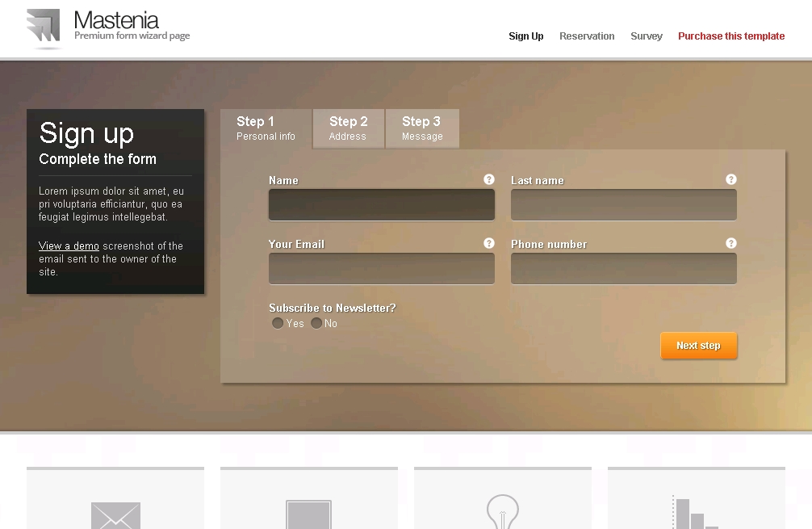The image size is (812, 529).
Task: Click Purchase this template link
Action: tap(731, 36)
